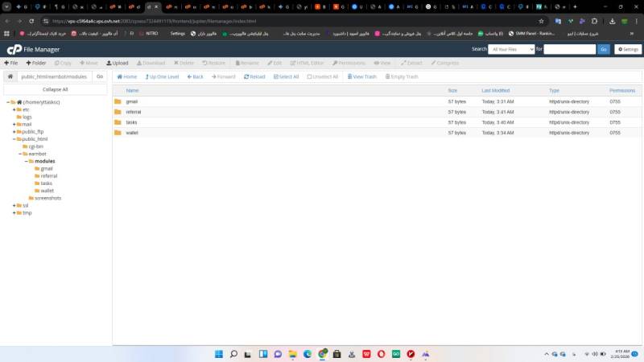
Task: Sort files by Last Modified column
Action: [495, 90]
